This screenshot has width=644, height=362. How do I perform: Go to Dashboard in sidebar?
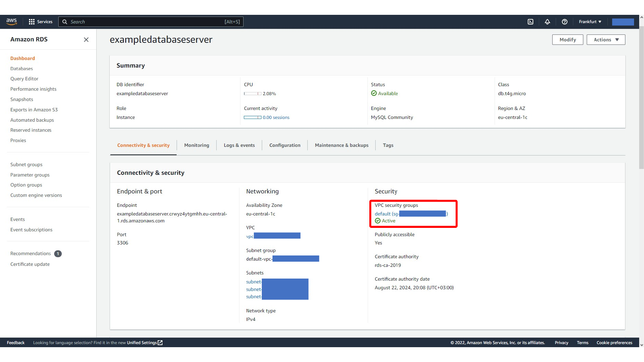23,58
